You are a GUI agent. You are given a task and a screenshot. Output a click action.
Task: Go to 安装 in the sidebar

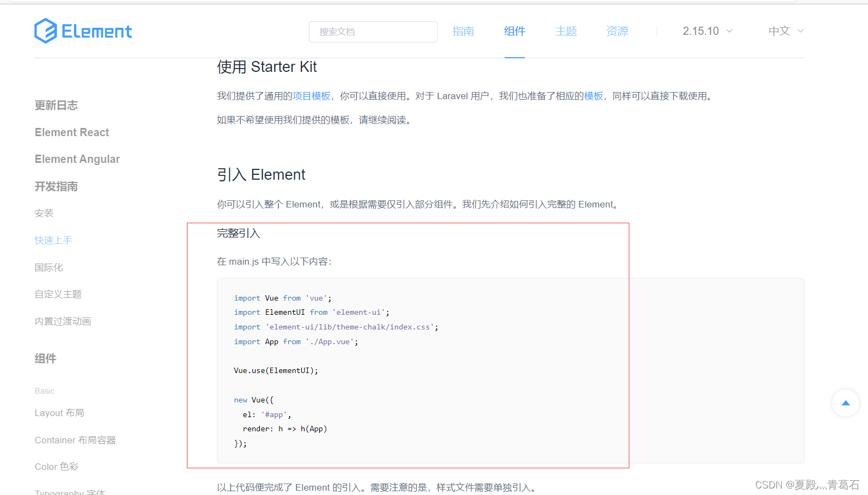[44, 213]
